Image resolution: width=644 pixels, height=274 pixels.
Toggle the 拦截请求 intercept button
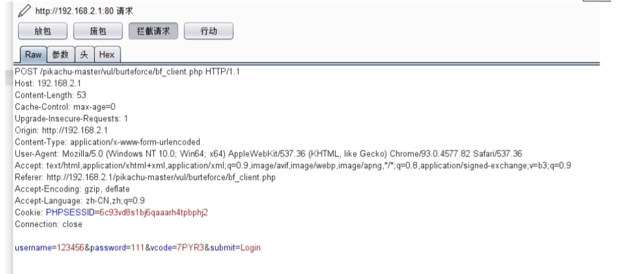point(153,31)
